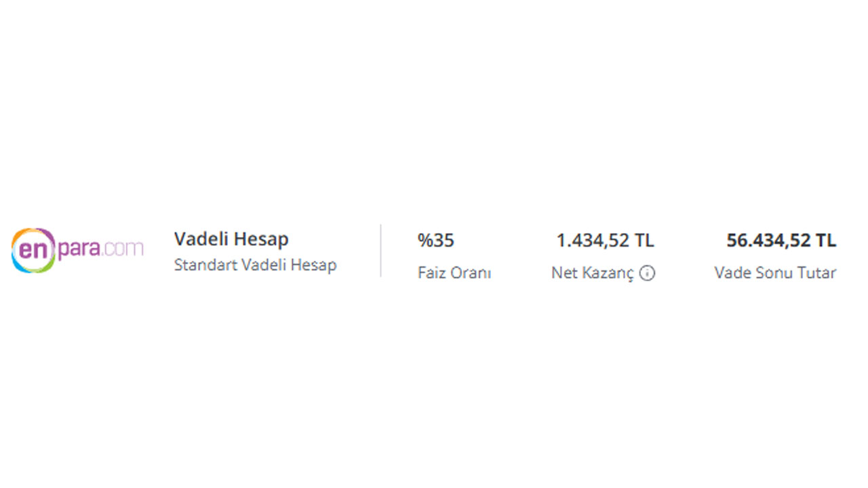Click the 56.434,52 TL maturity total
This screenshot has height=488, width=868.
tap(781, 241)
